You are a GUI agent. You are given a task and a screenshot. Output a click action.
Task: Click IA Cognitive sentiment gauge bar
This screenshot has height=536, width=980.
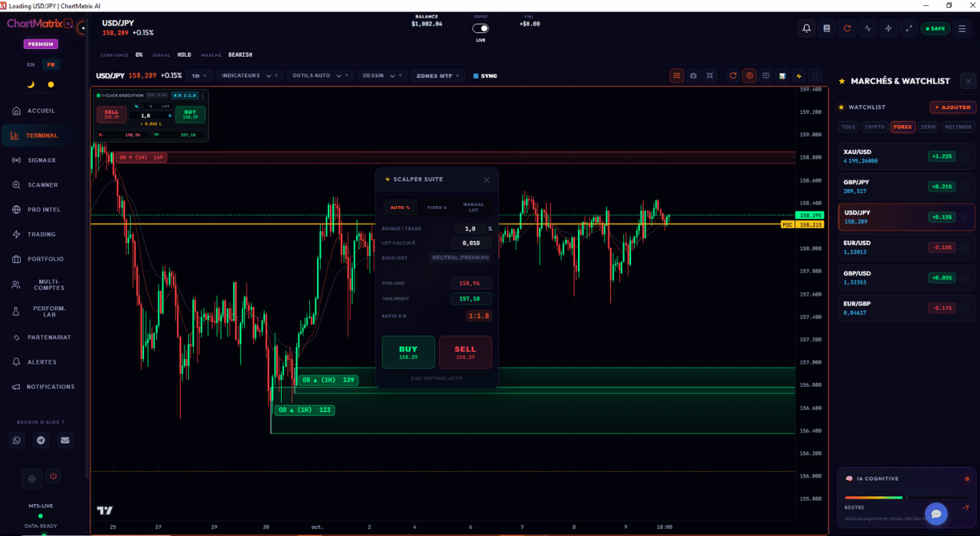click(907, 498)
